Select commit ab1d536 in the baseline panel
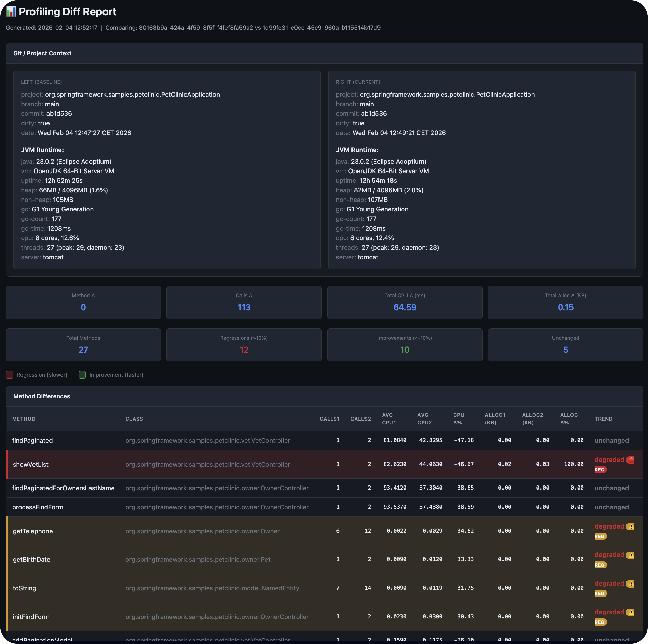This screenshot has width=648, height=644. (x=59, y=113)
